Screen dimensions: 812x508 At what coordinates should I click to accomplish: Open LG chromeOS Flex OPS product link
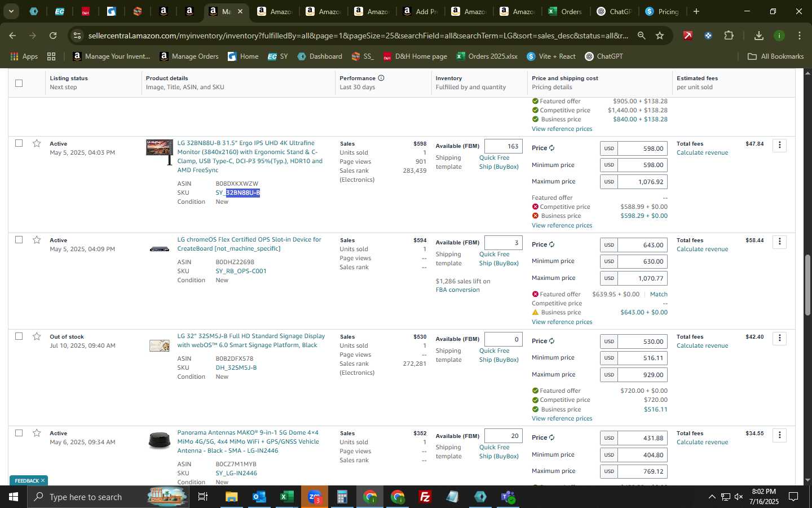tap(249, 244)
